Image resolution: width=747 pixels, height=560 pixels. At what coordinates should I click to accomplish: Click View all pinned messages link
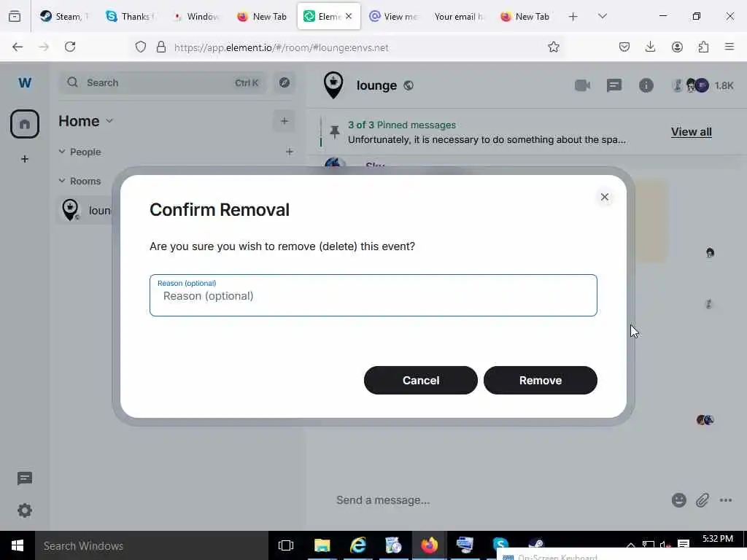point(691,132)
